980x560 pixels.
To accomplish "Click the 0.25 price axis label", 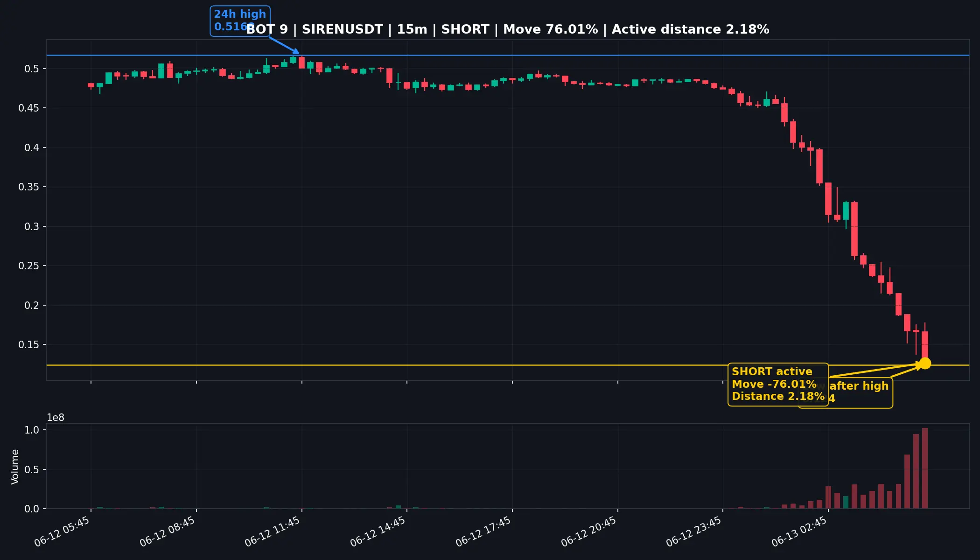I will click(x=29, y=266).
